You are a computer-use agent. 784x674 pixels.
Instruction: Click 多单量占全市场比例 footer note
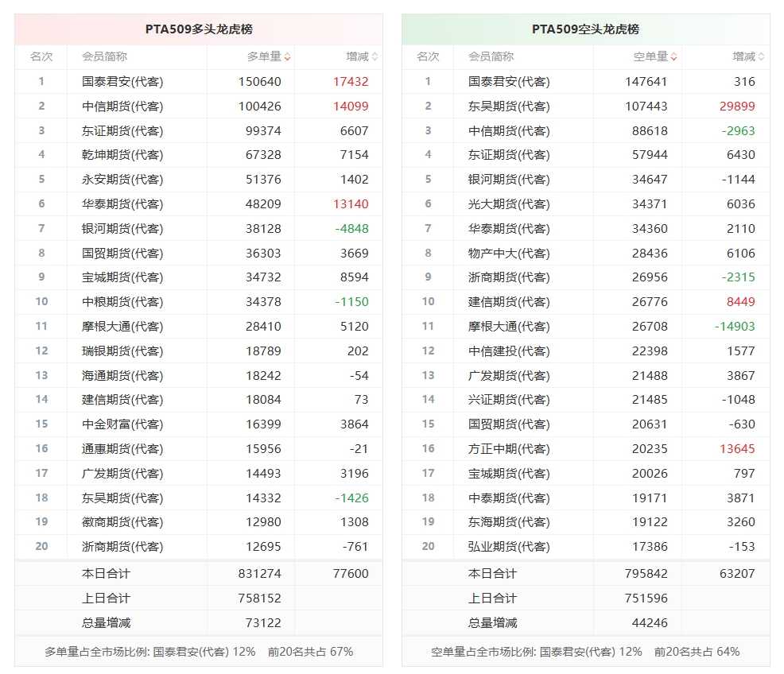199,652
